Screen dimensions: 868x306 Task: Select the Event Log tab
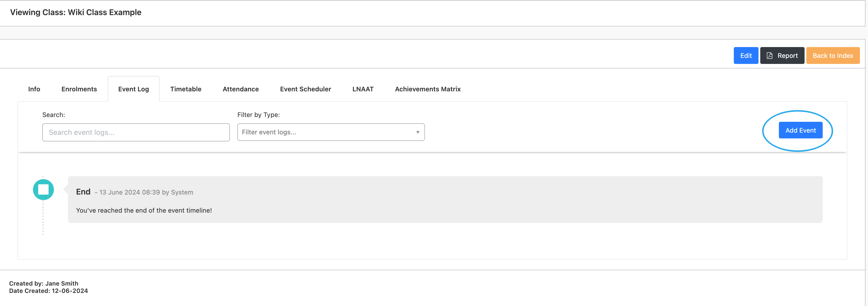(x=133, y=89)
